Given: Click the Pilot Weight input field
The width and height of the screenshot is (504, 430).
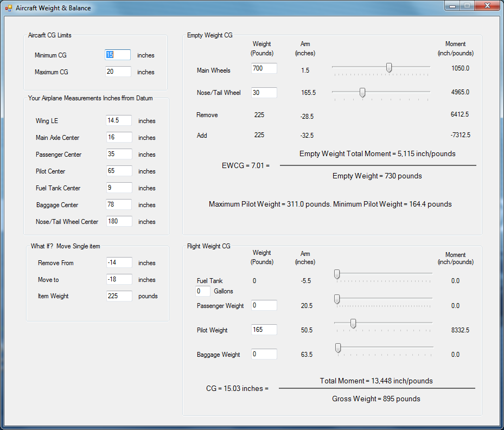Looking at the screenshot, I should pos(264,329).
